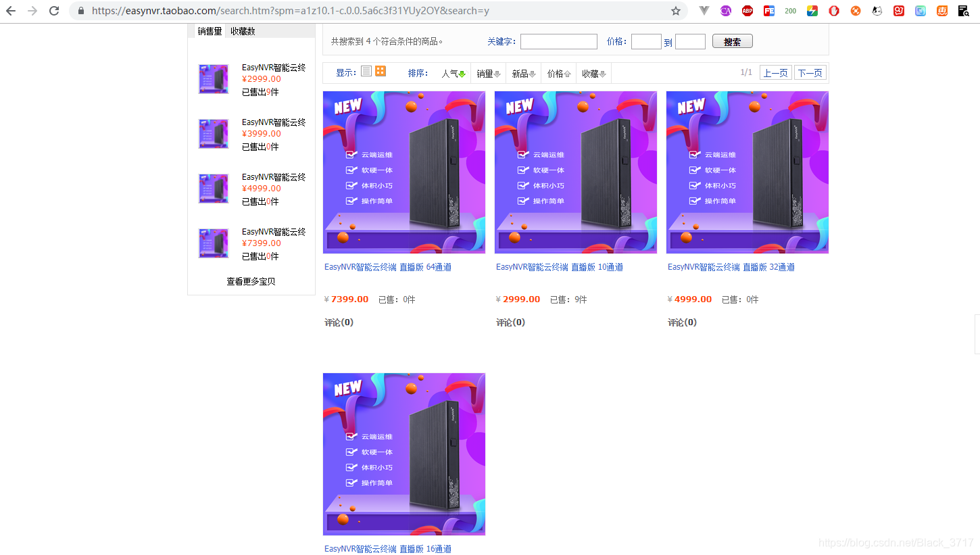Open product image for the 16通道 item

pyautogui.click(x=404, y=454)
